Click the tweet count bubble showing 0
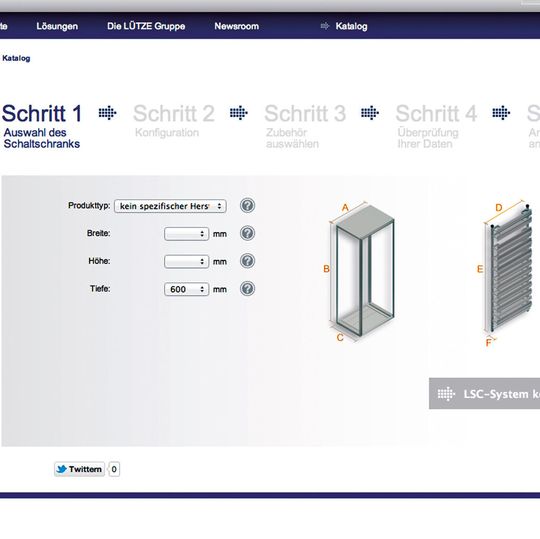This screenshot has width=540, height=539. [114, 469]
